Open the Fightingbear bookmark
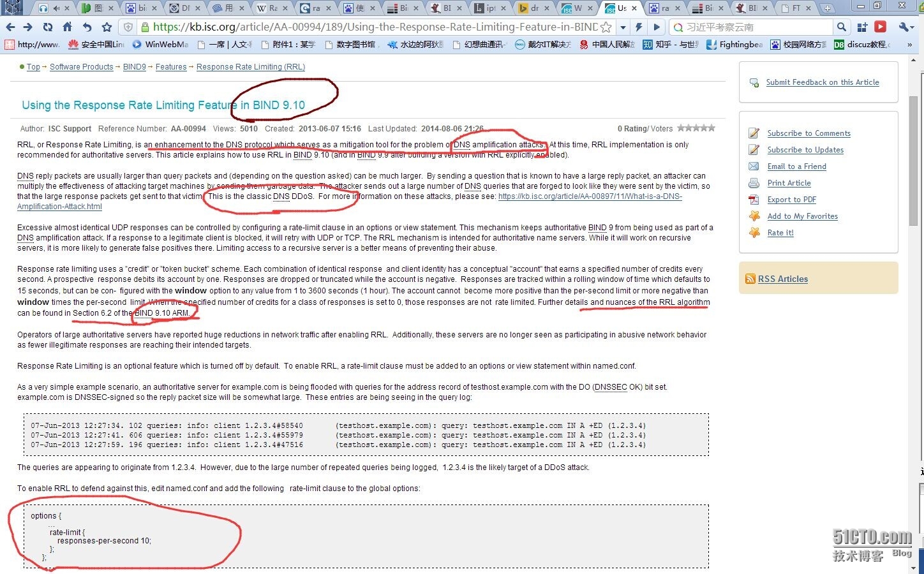 point(734,45)
